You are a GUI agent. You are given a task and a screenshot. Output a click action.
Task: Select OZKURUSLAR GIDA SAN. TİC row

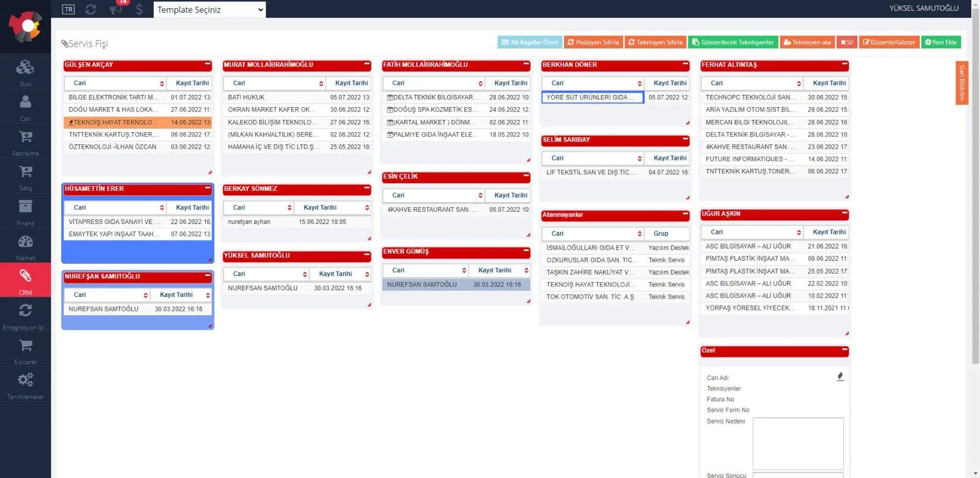tap(616, 260)
